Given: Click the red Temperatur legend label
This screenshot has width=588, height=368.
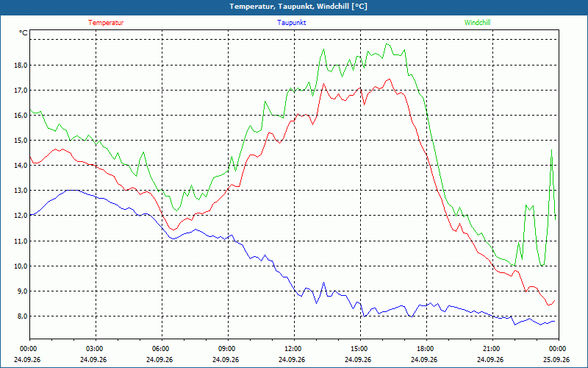Looking at the screenshot, I should pos(106,23).
